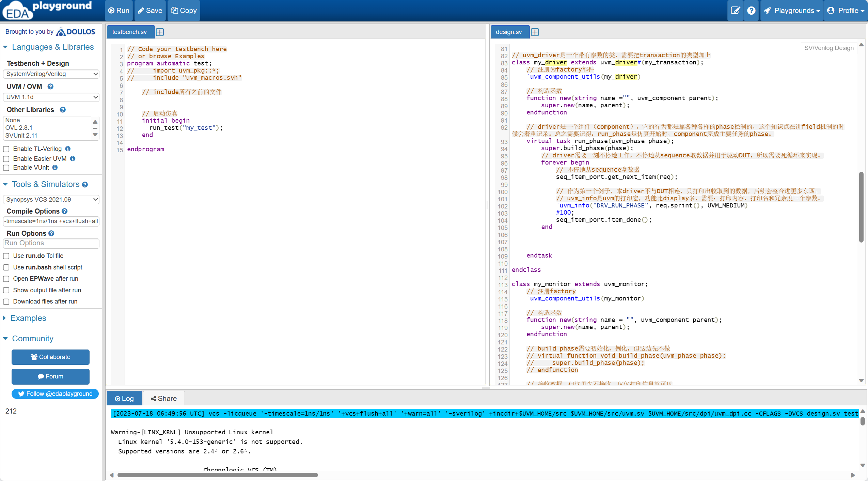Open the Synopsys VCS 2021.09 simulator dropdown
This screenshot has width=868, height=481.
pos(51,200)
